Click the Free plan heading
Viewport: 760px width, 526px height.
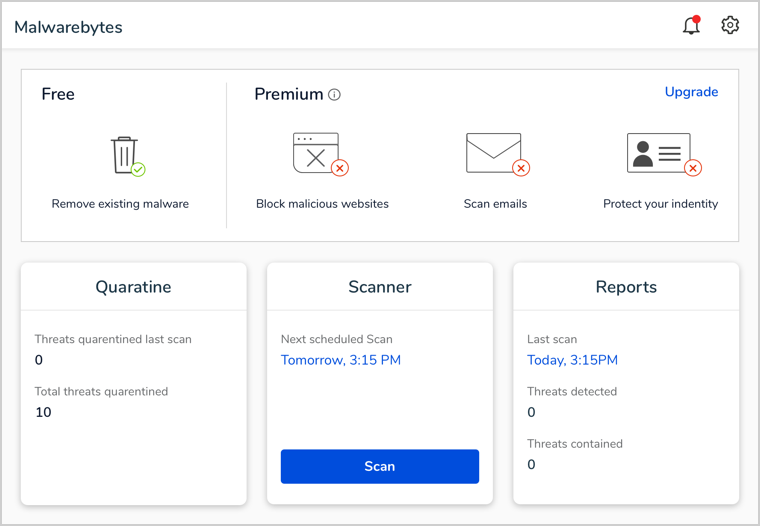58,94
